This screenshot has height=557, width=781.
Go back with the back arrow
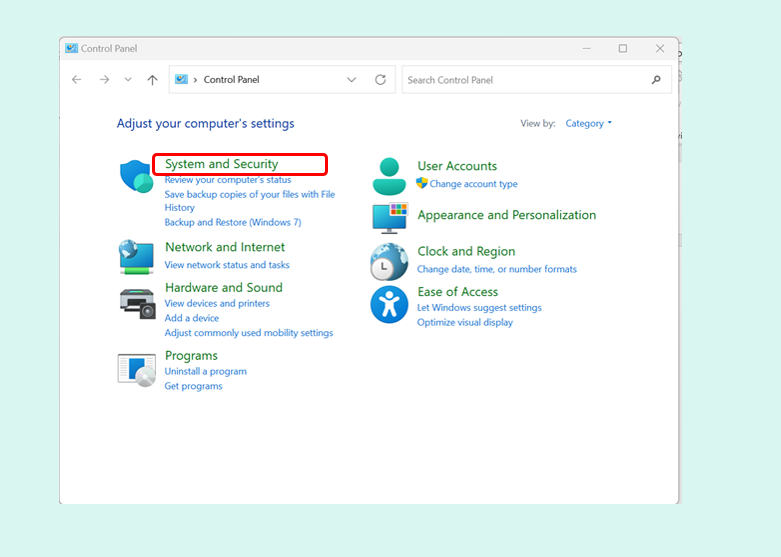76,80
